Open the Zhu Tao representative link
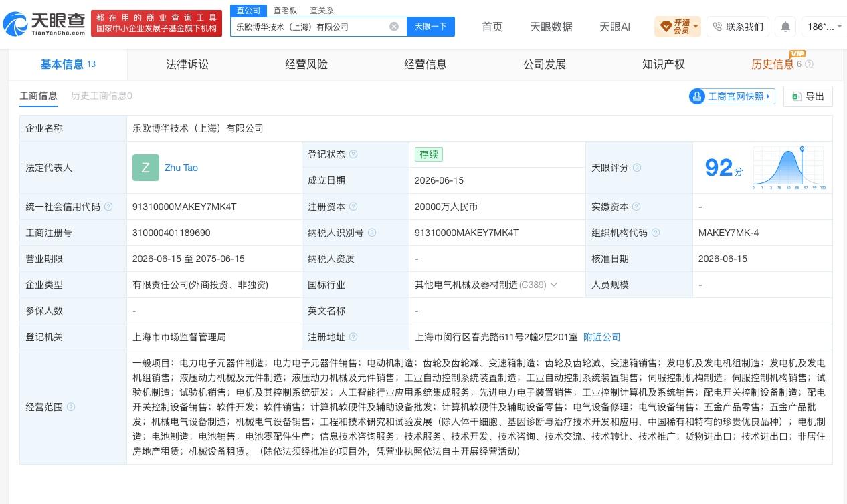Image resolution: width=847 pixels, height=504 pixels. tap(181, 168)
